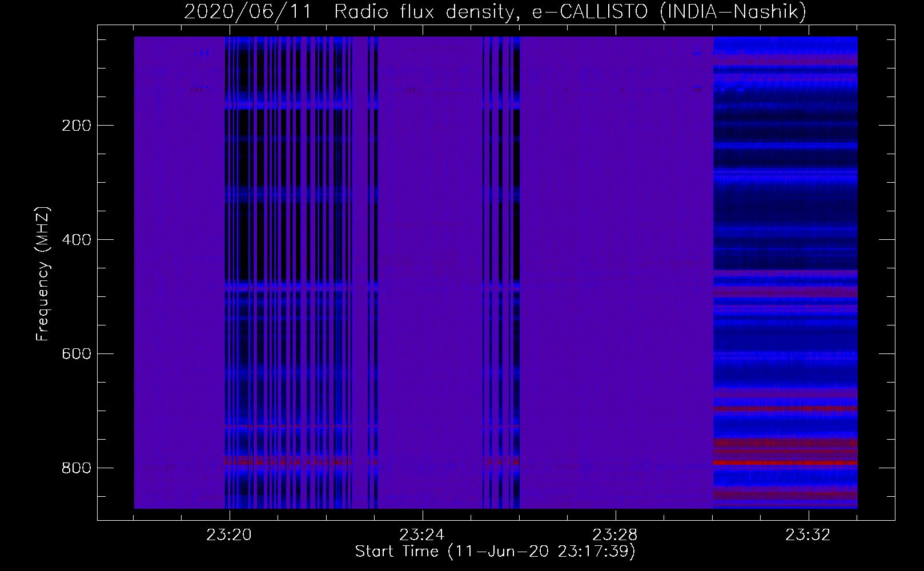The height and width of the screenshot is (571, 924).
Task: Click the 23:28 time tick label
Action: click(x=616, y=535)
